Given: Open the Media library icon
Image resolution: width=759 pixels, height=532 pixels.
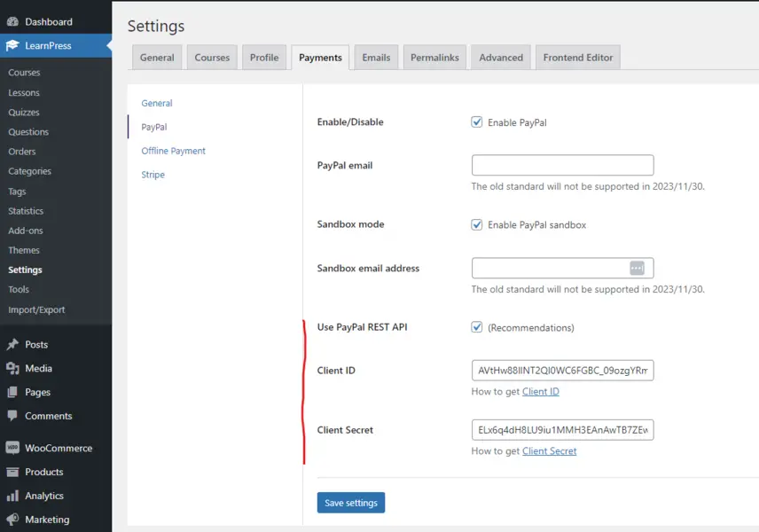Looking at the screenshot, I should [x=12, y=368].
